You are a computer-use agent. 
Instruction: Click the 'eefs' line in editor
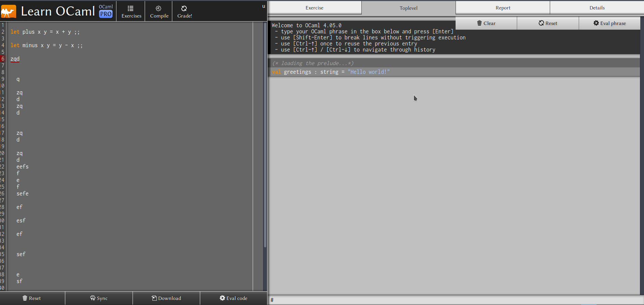pos(23,166)
